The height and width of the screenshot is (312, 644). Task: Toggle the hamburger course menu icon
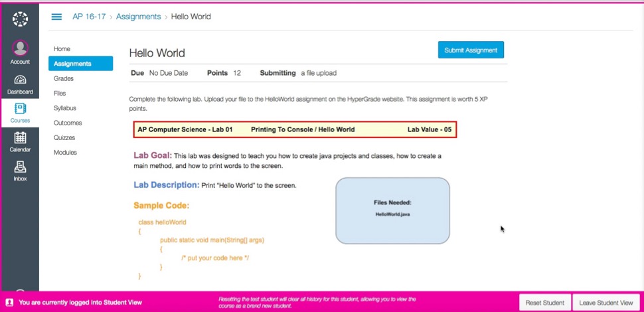tap(57, 17)
